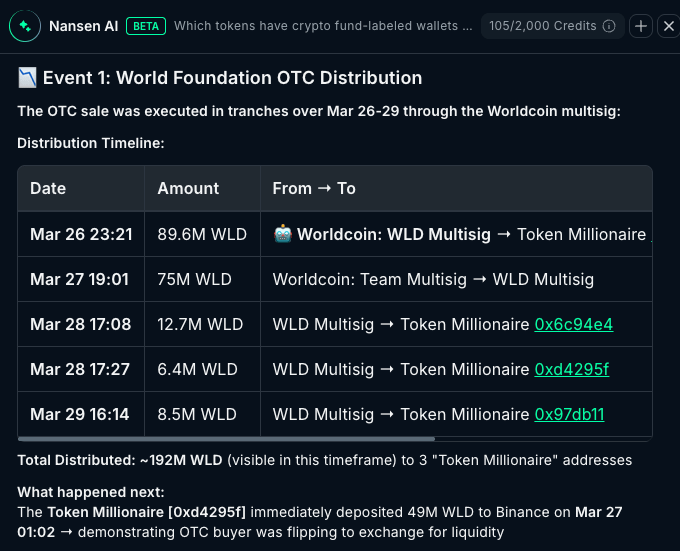
Task: Click the 'Token Millionaire [0xd4295f]' bold text
Action: [147, 512]
